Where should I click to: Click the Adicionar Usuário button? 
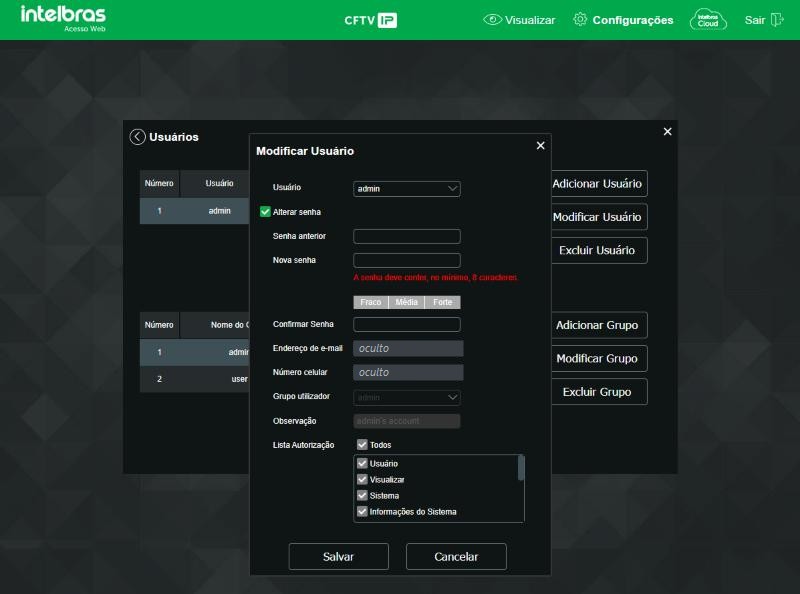click(x=599, y=184)
